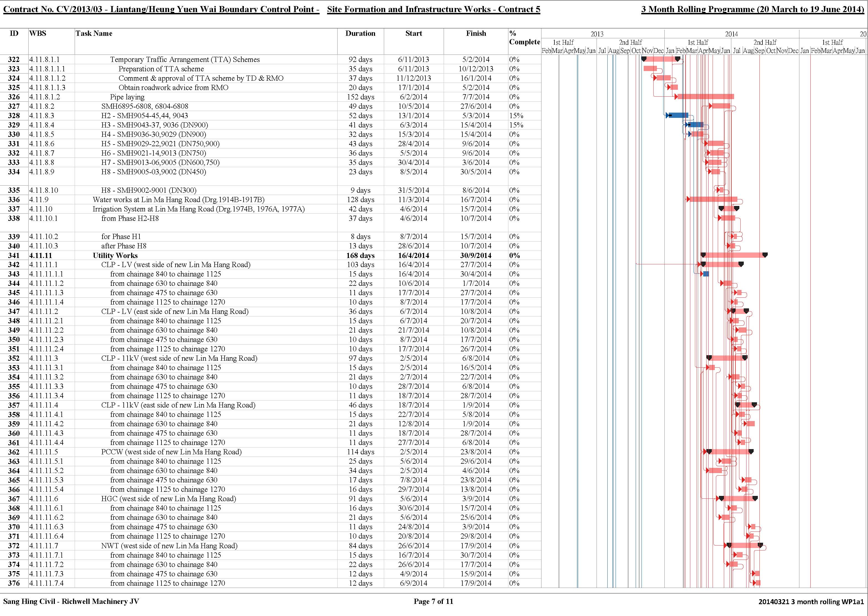
Task: Click the '2013' year label in the timescale
Action: [x=597, y=34]
